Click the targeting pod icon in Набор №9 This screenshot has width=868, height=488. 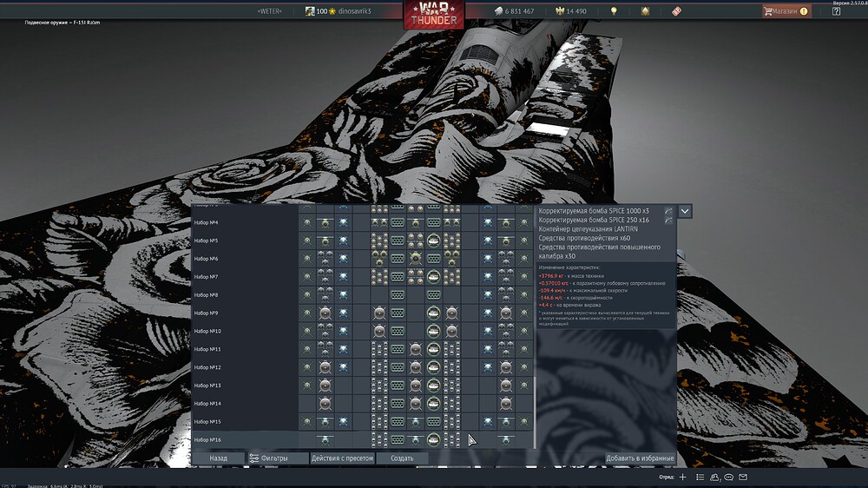(433, 313)
